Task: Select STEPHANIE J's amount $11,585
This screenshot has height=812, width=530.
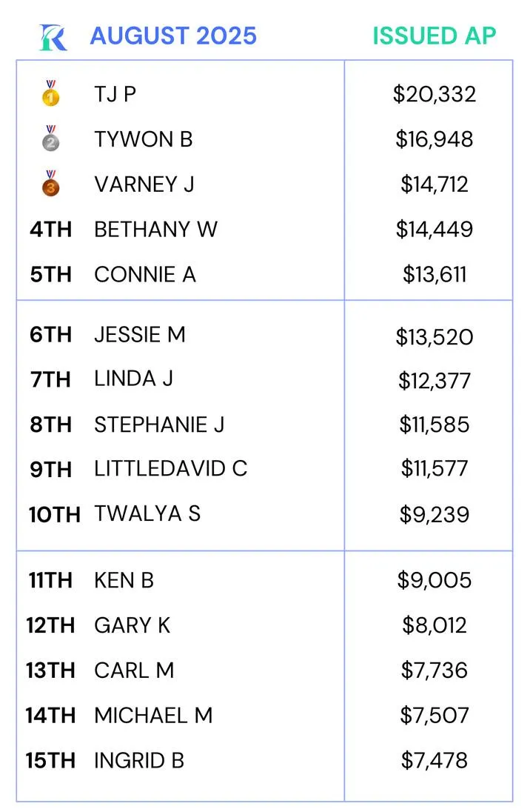Action: tap(435, 425)
